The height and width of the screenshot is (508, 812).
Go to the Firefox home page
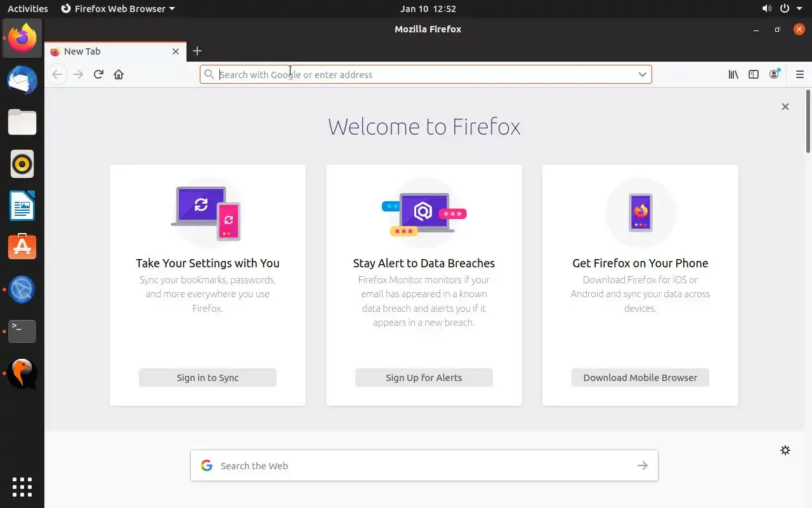[x=119, y=74]
